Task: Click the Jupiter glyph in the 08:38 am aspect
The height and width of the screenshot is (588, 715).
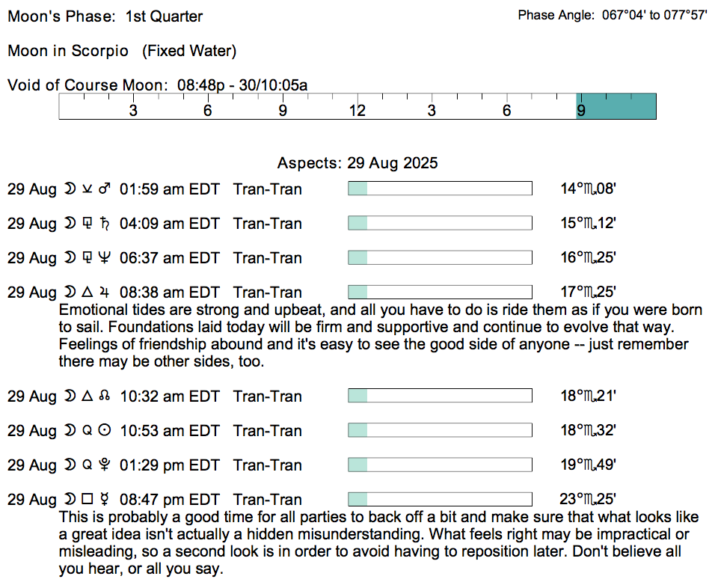Action: [x=105, y=293]
